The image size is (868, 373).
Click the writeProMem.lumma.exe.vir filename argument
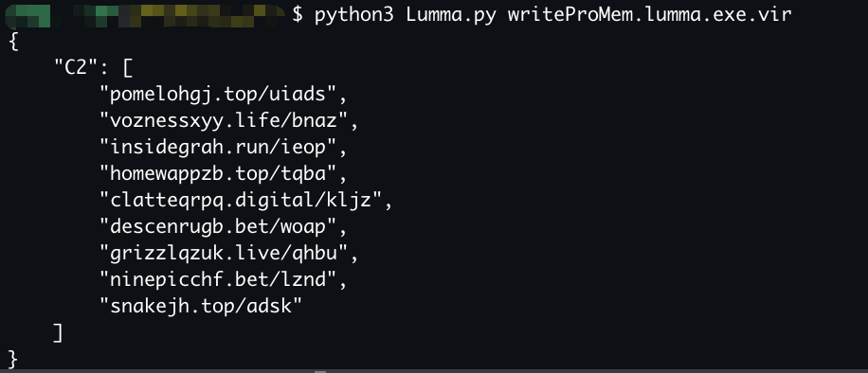click(x=649, y=15)
